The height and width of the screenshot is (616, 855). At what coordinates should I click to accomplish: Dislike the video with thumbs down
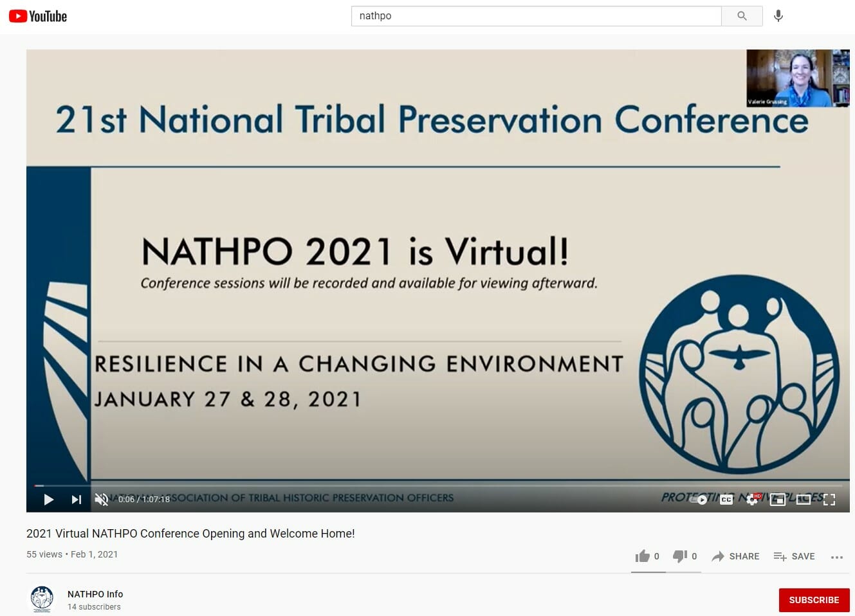point(685,556)
